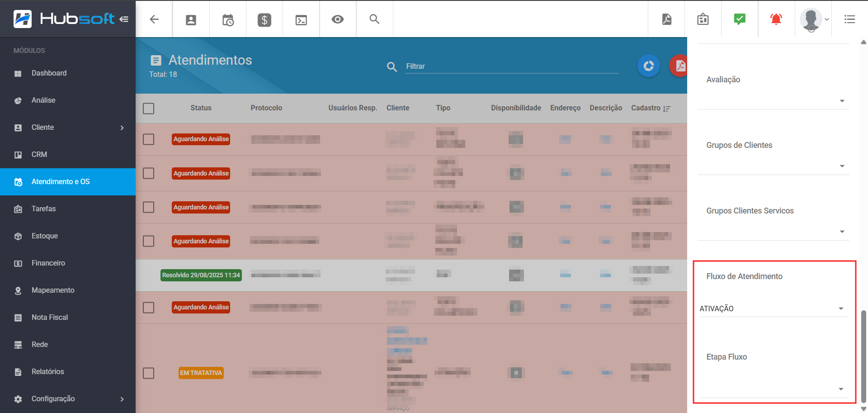The height and width of the screenshot is (413, 868).
Task: Expand the Etapa Fluxo dropdown
Action: pos(772,389)
